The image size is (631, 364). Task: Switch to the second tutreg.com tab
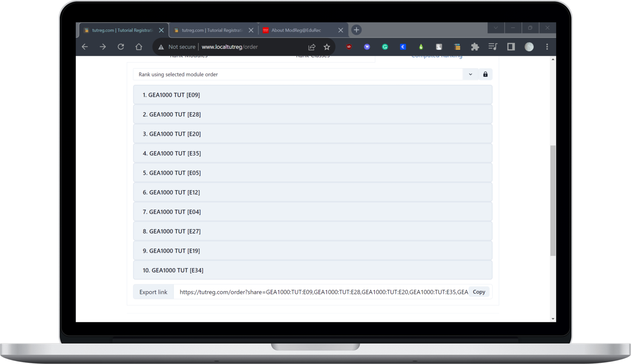tap(212, 30)
